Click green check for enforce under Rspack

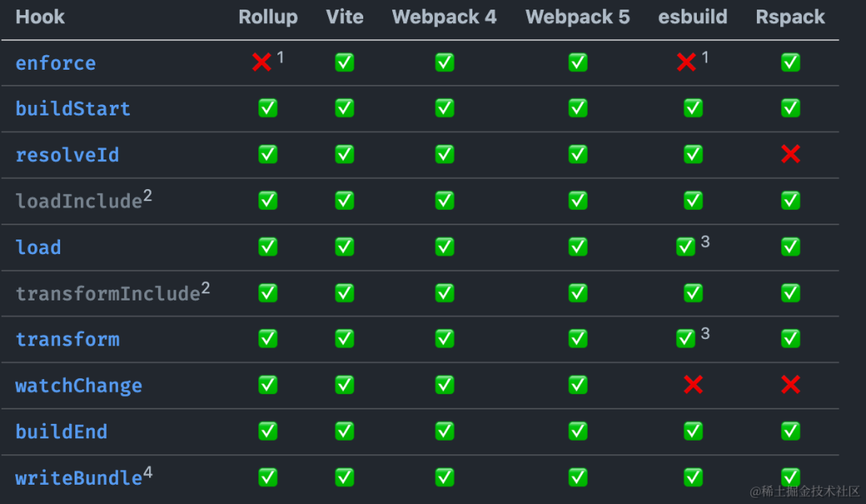point(791,62)
